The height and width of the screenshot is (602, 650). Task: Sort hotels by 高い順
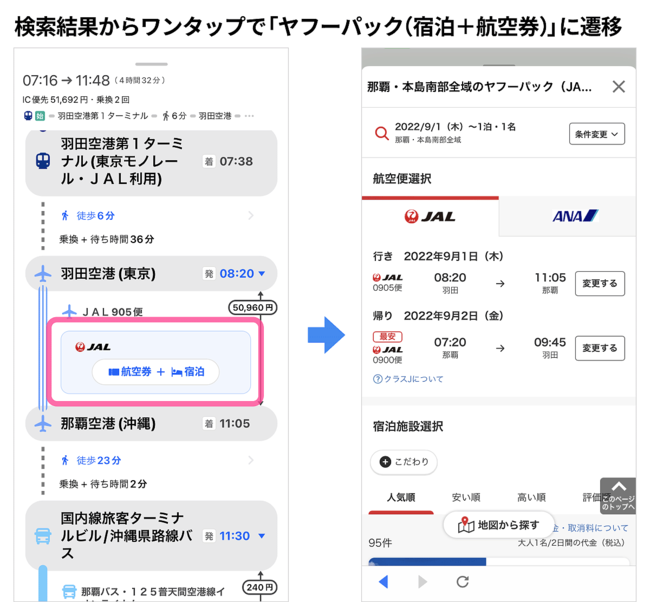[x=531, y=497]
